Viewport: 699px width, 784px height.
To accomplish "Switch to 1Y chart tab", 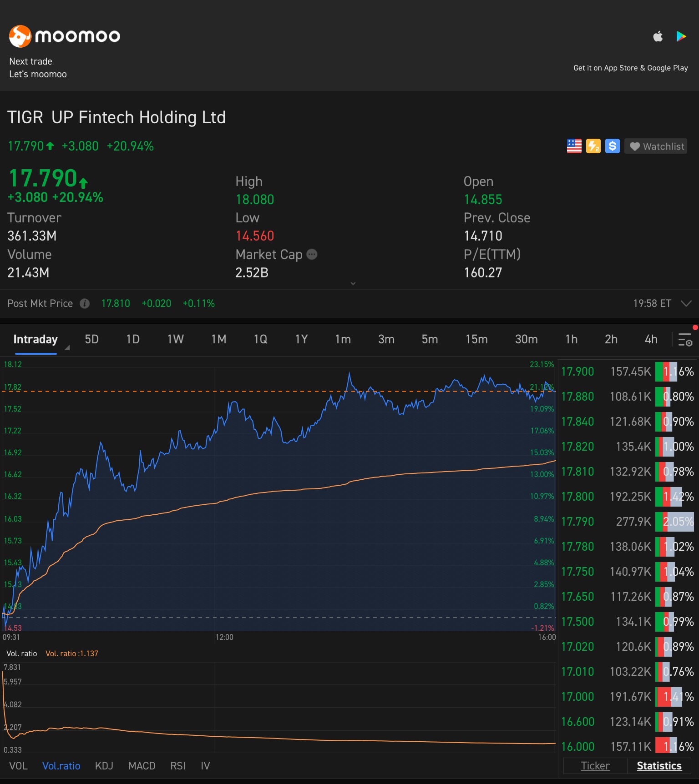I will click(302, 339).
